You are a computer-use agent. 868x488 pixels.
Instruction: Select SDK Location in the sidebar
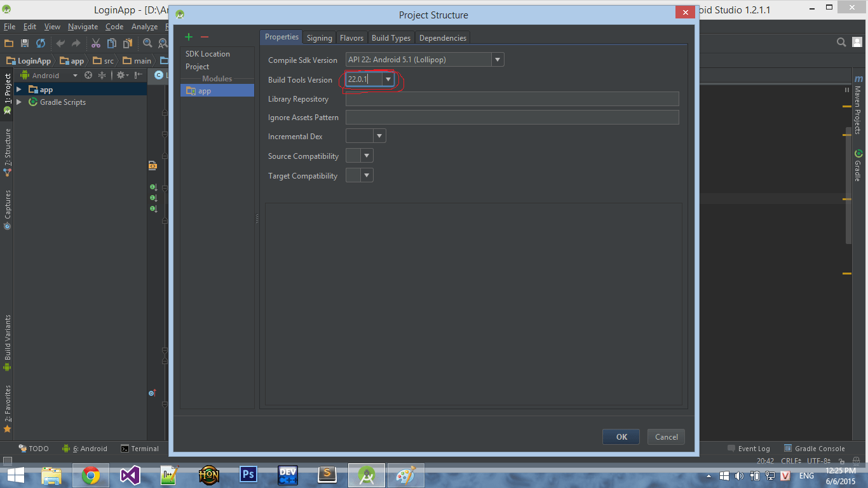pos(208,54)
